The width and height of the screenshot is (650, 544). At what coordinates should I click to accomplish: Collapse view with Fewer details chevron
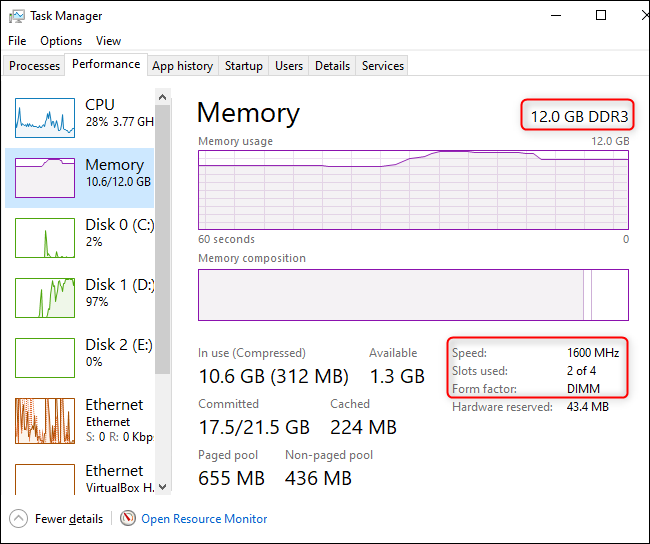pos(18,519)
